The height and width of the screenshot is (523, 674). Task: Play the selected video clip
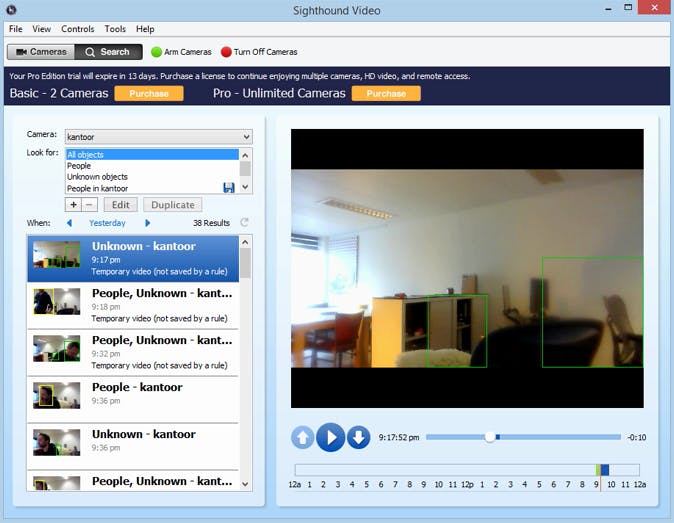330,437
